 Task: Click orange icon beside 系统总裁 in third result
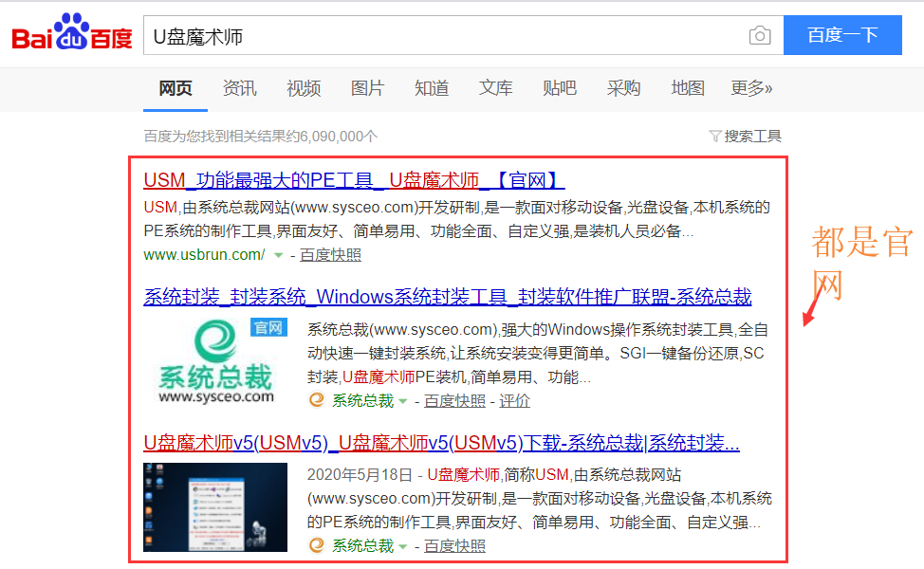pyautogui.click(x=317, y=545)
